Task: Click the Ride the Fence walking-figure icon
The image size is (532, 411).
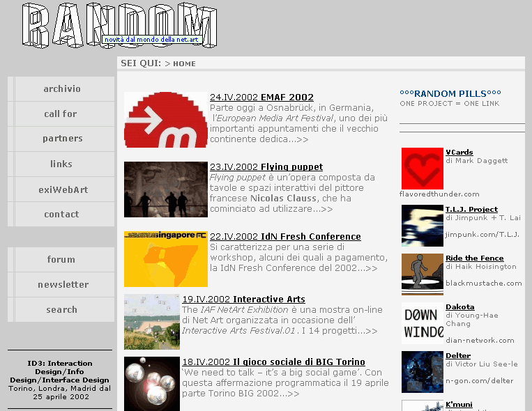Action: 423,274
